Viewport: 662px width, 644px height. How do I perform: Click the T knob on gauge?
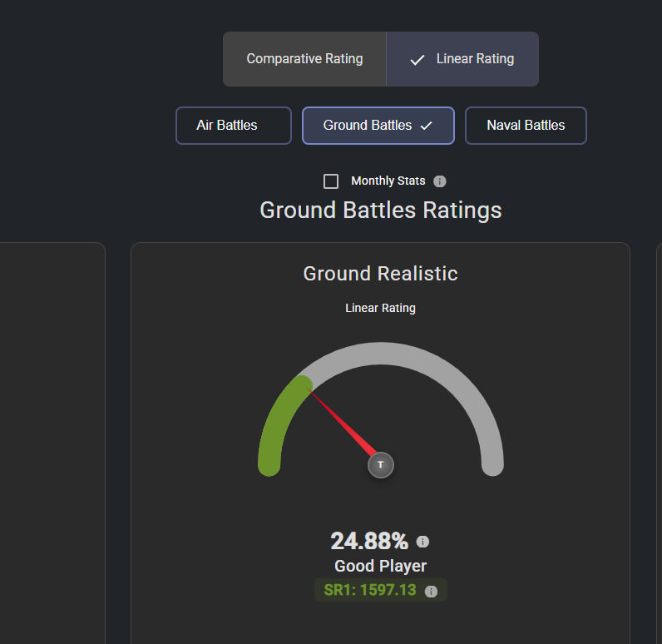(381, 465)
